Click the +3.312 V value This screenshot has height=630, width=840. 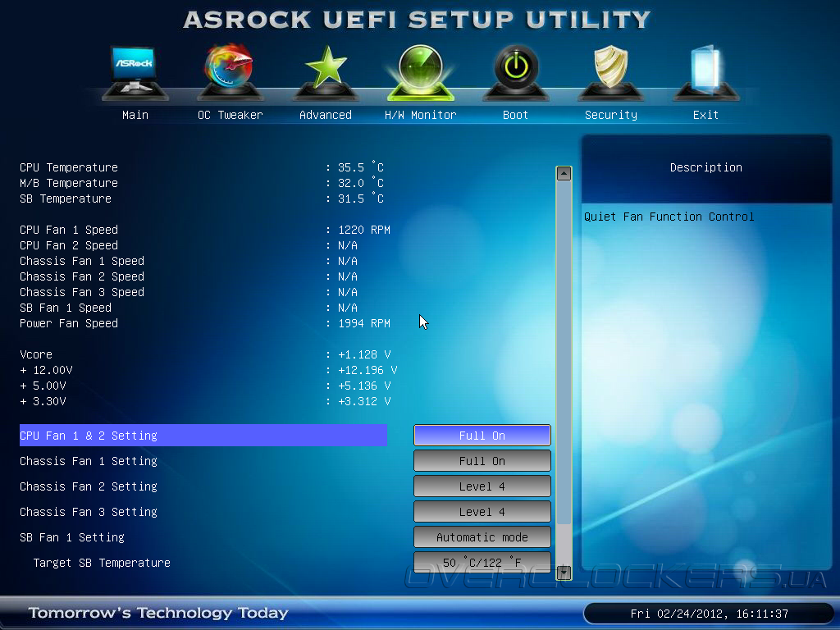click(364, 401)
